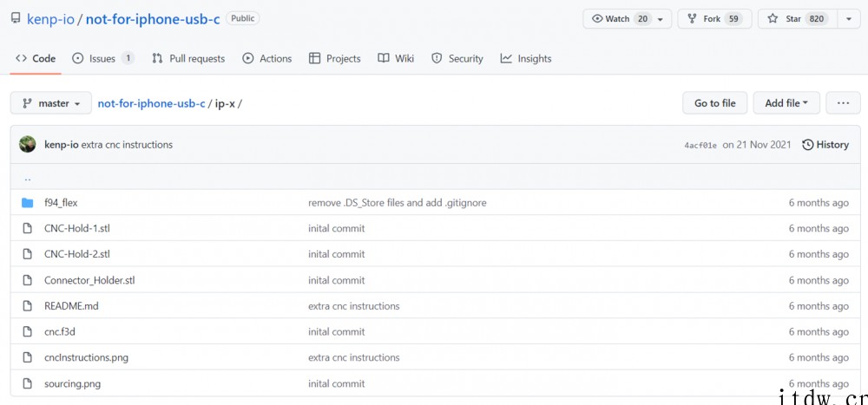Viewport: 868px width, 405px height.
Task: Open the Star lists dropdown arrow
Action: point(849,19)
